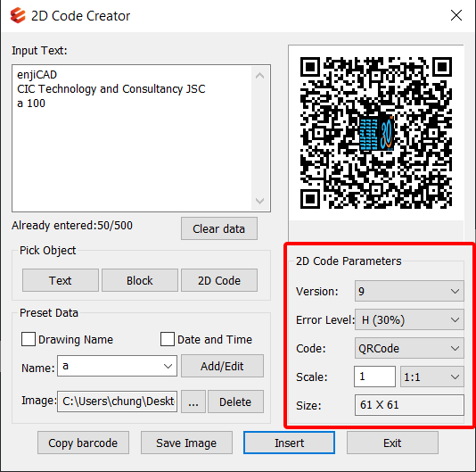Close the 2D Code Creator dialog
The height and width of the screenshot is (472, 476).
pos(456,15)
